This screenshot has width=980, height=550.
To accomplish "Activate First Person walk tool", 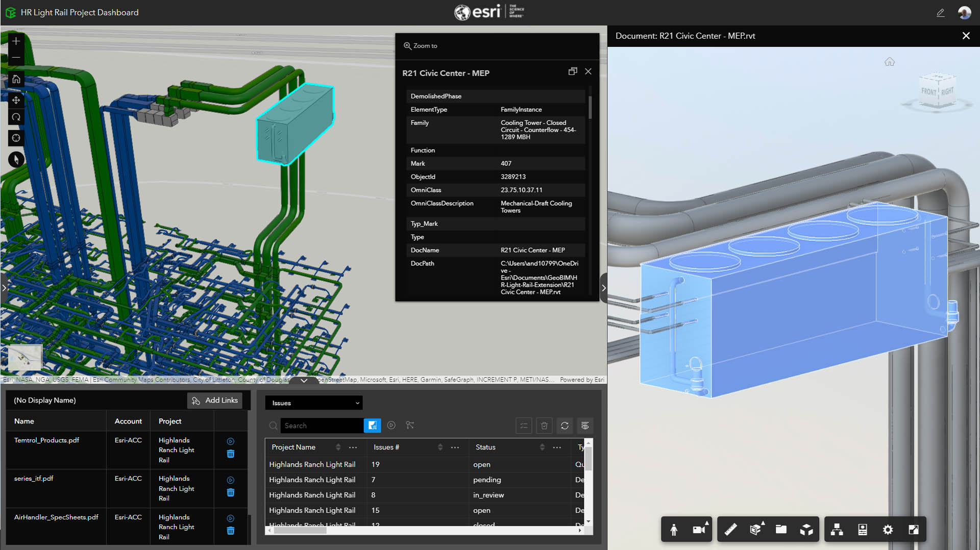I will coord(674,530).
